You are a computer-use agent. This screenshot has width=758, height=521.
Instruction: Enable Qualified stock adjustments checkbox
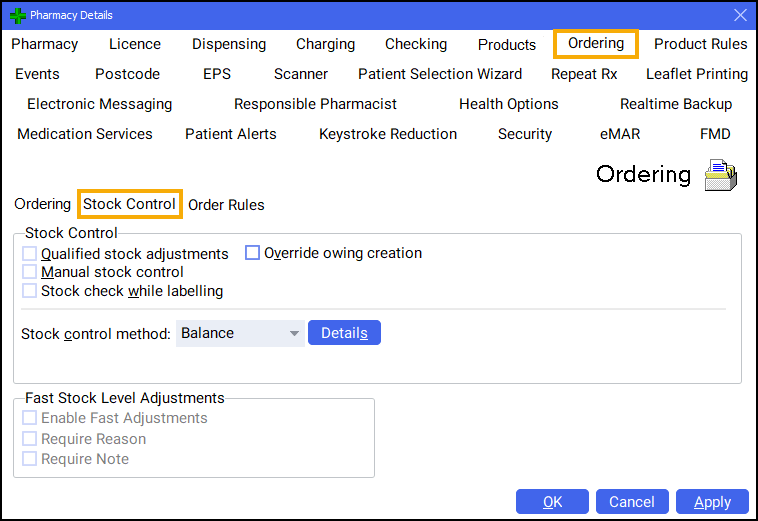tap(30, 254)
